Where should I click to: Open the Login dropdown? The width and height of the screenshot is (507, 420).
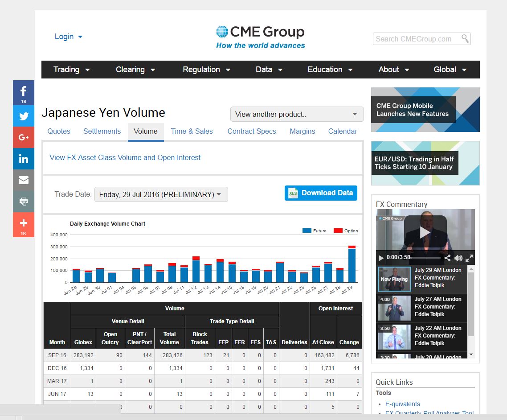(x=68, y=37)
